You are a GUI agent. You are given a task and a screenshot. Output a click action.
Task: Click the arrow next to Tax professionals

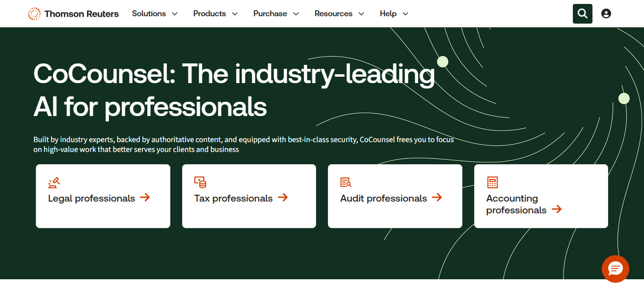click(x=283, y=198)
